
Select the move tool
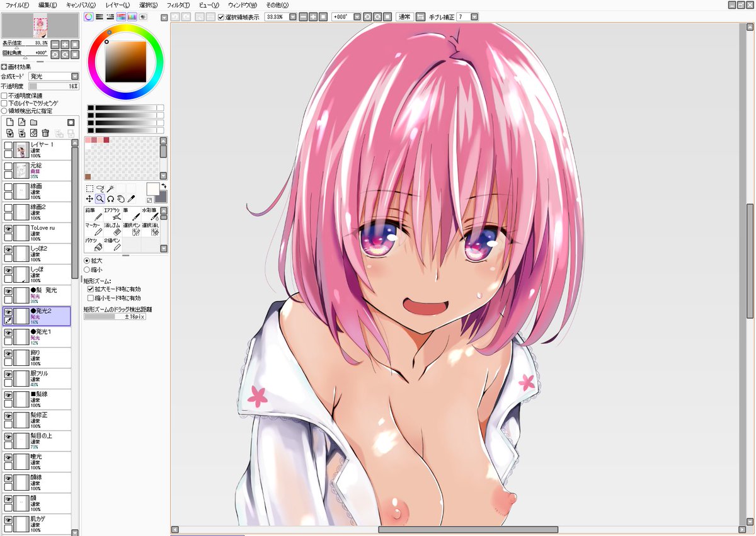click(89, 198)
